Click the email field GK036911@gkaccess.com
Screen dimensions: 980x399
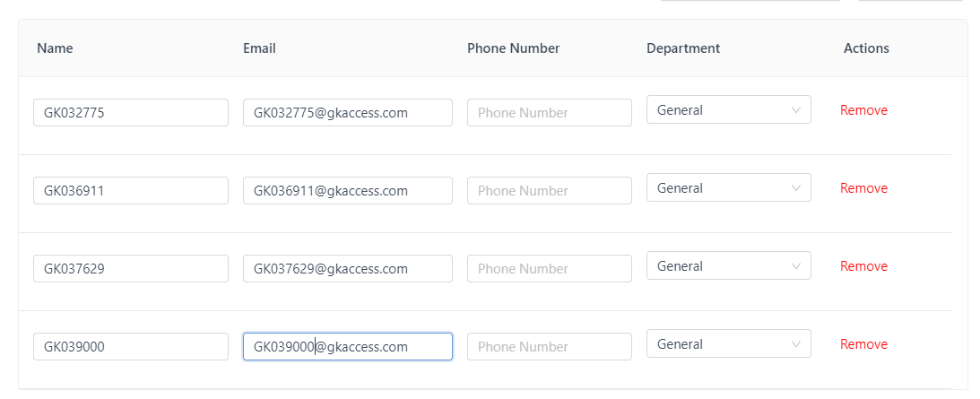coord(347,191)
